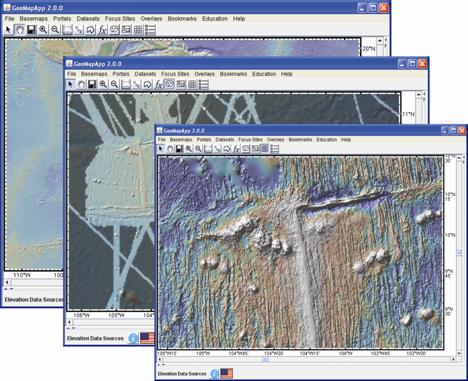Open Bookmarks menu in front window
468x381 pixels.
tap(300, 139)
